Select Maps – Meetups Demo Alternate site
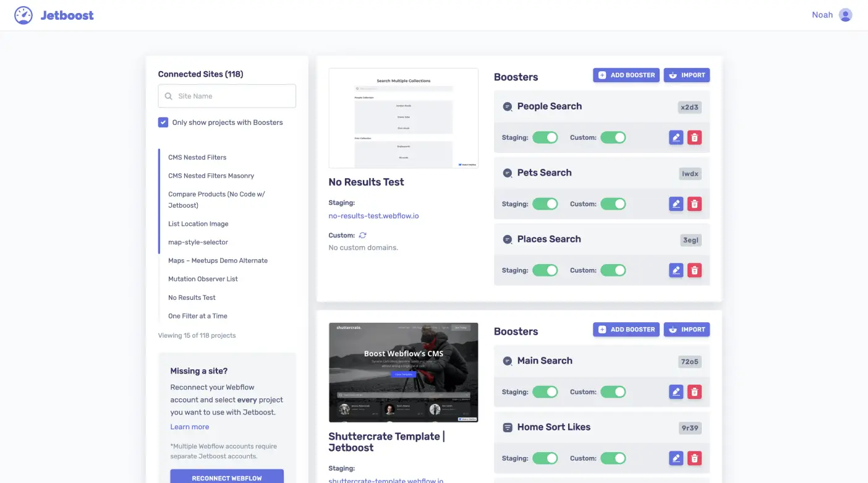 218,260
